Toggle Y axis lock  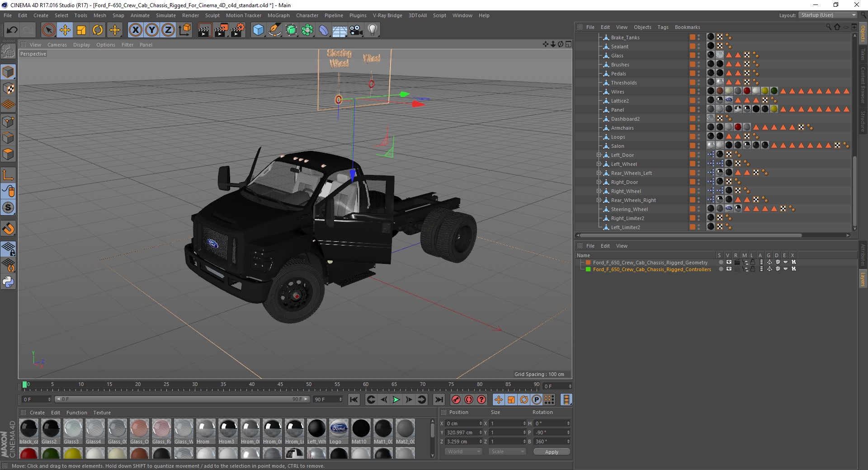pyautogui.click(x=152, y=30)
